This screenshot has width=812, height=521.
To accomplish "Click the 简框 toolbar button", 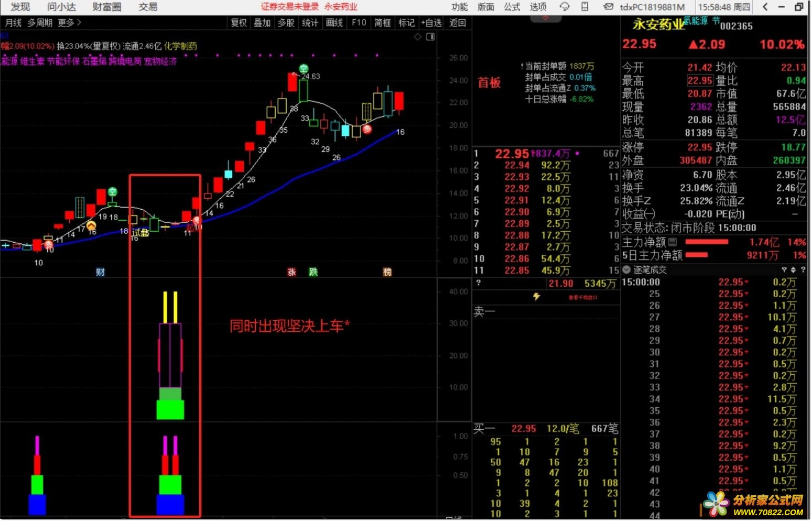I will tap(383, 23).
